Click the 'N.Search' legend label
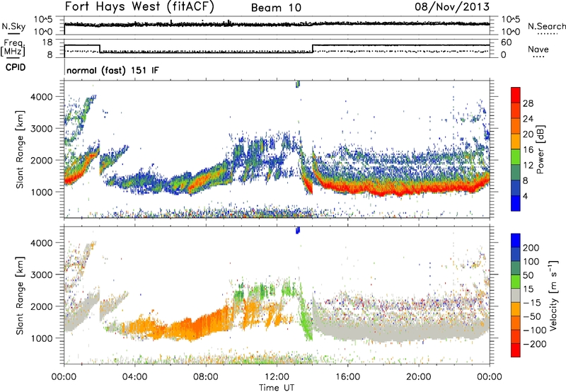The height and width of the screenshot is (392, 566). pyautogui.click(x=546, y=26)
